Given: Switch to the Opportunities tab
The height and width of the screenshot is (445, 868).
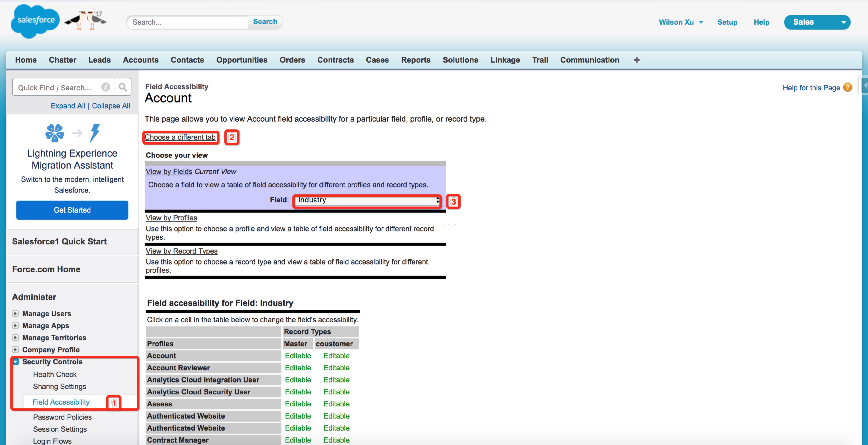Looking at the screenshot, I should tap(242, 60).
